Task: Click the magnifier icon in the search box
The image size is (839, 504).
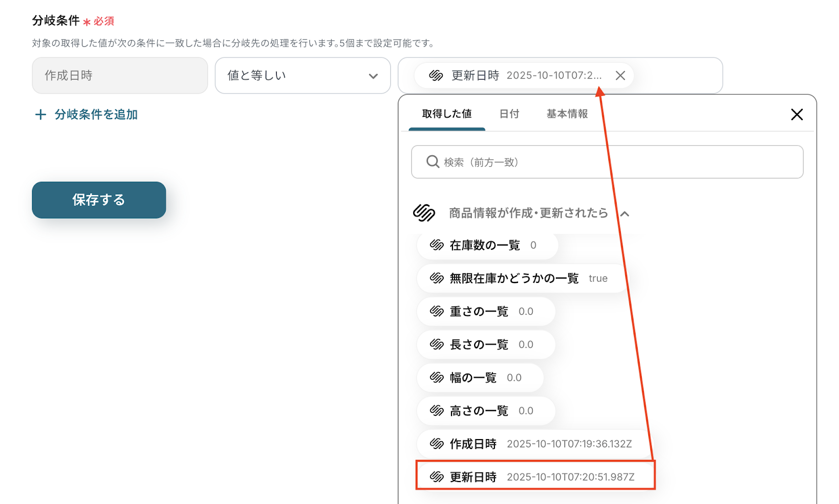Action: coord(433,162)
